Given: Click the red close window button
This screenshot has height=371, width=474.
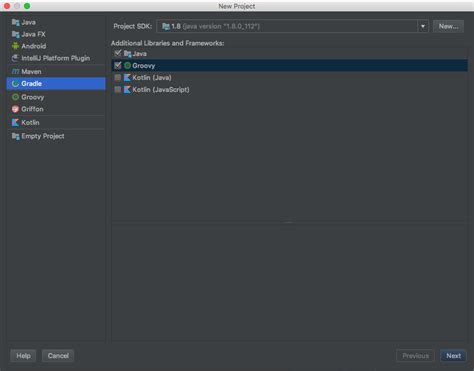Looking at the screenshot, I should click(x=7, y=6).
